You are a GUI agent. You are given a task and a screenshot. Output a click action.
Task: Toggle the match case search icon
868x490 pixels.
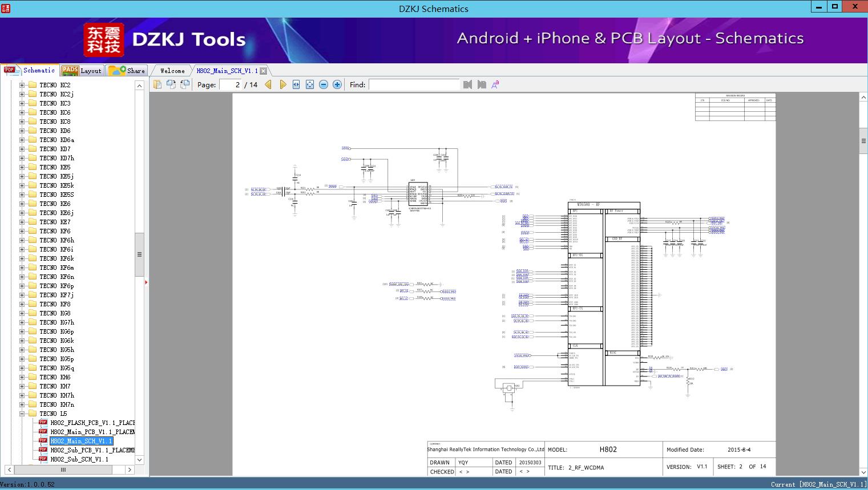click(495, 84)
